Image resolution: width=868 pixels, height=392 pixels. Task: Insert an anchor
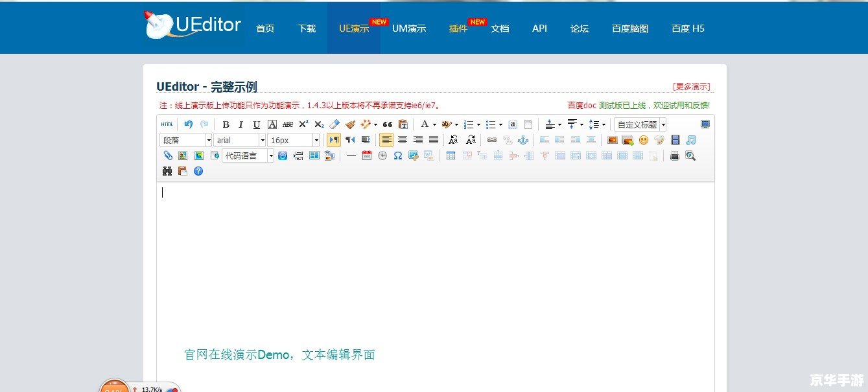[523, 140]
